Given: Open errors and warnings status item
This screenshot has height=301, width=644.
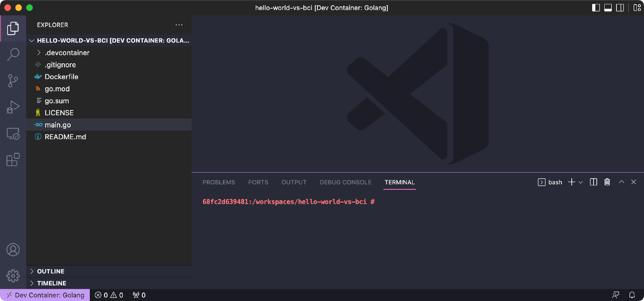Looking at the screenshot, I should tap(109, 295).
